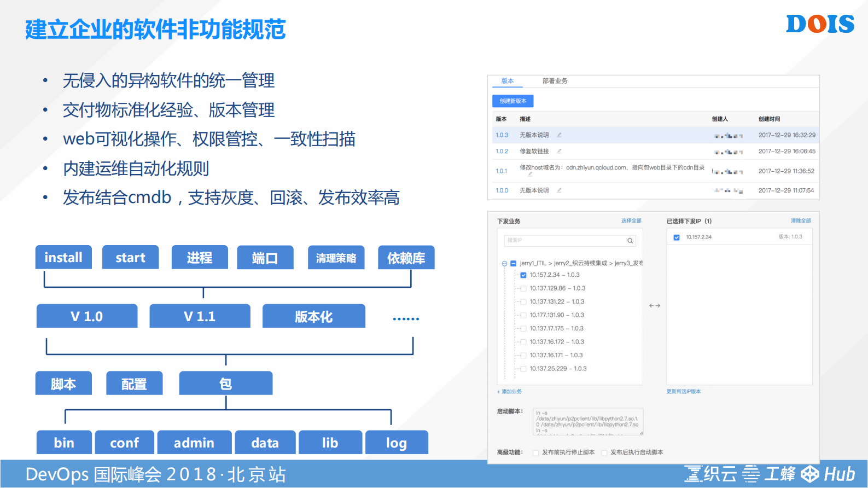Check the 10.137.16.172 - 1.0.3 box

point(523,342)
